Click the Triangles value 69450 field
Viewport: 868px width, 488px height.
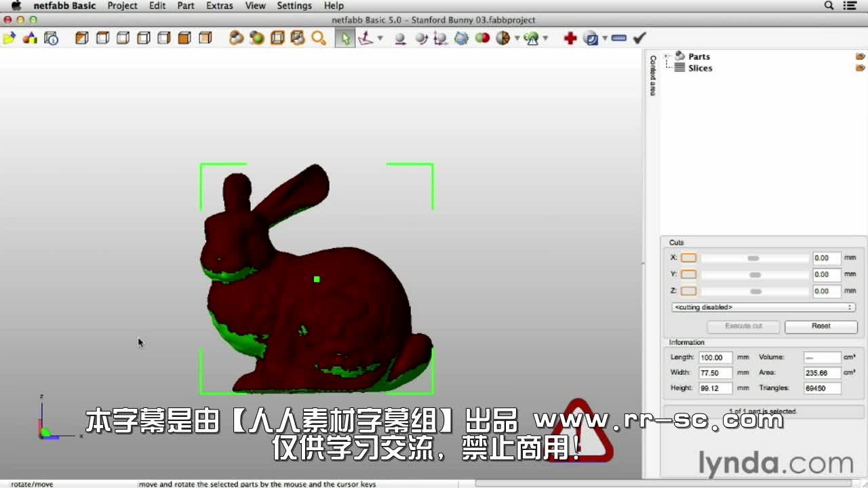click(x=822, y=388)
